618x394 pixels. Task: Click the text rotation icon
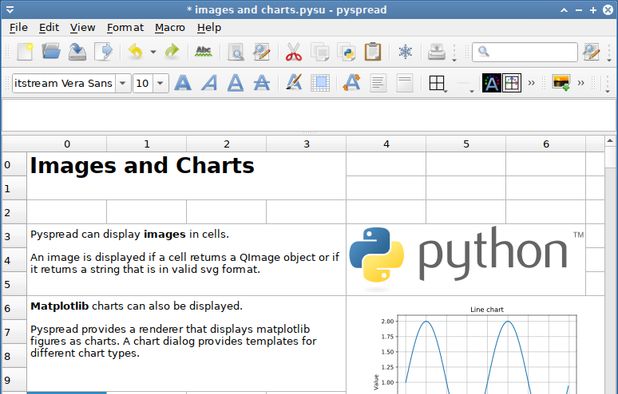pyautogui.click(x=352, y=83)
